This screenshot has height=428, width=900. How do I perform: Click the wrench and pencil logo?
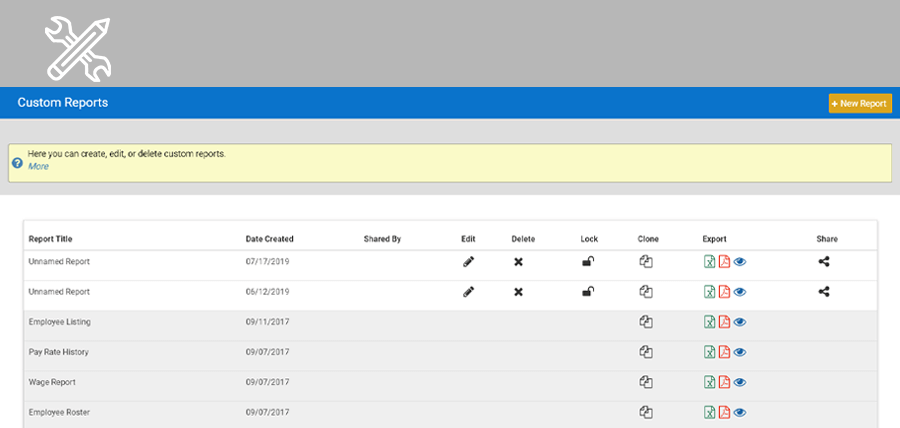coord(78,48)
